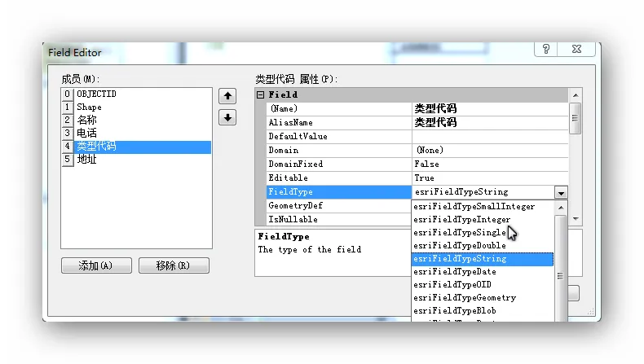Select the 地址 member
The image size is (644, 364).
[x=143, y=160]
